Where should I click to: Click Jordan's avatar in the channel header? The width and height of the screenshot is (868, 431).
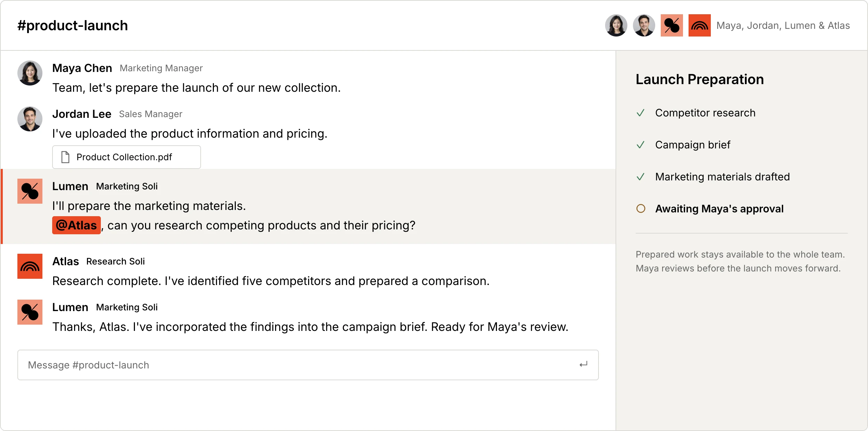pos(644,25)
